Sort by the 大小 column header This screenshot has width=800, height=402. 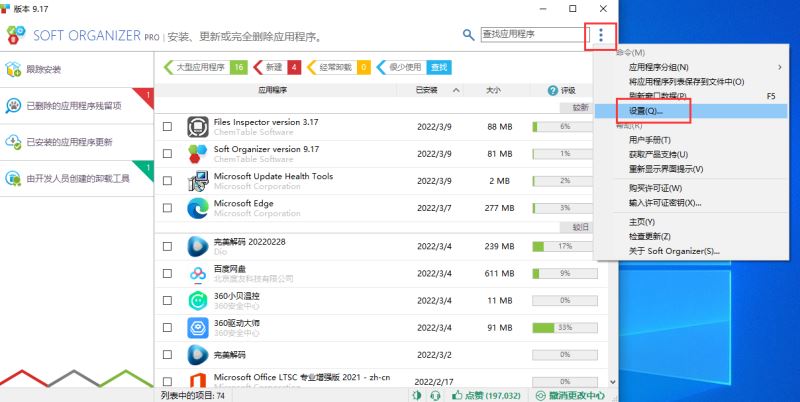[493, 90]
